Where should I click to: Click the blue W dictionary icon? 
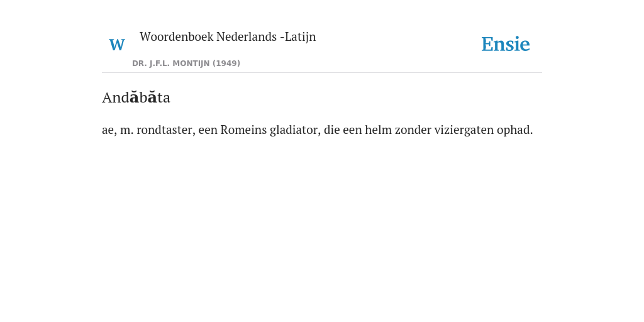coord(116,45)
